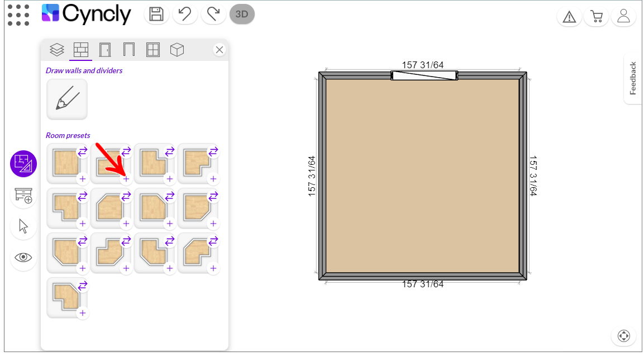The height and width of the screenshot is (356, 644).
Task: Undo the last action
Action: tap(185, 15)
